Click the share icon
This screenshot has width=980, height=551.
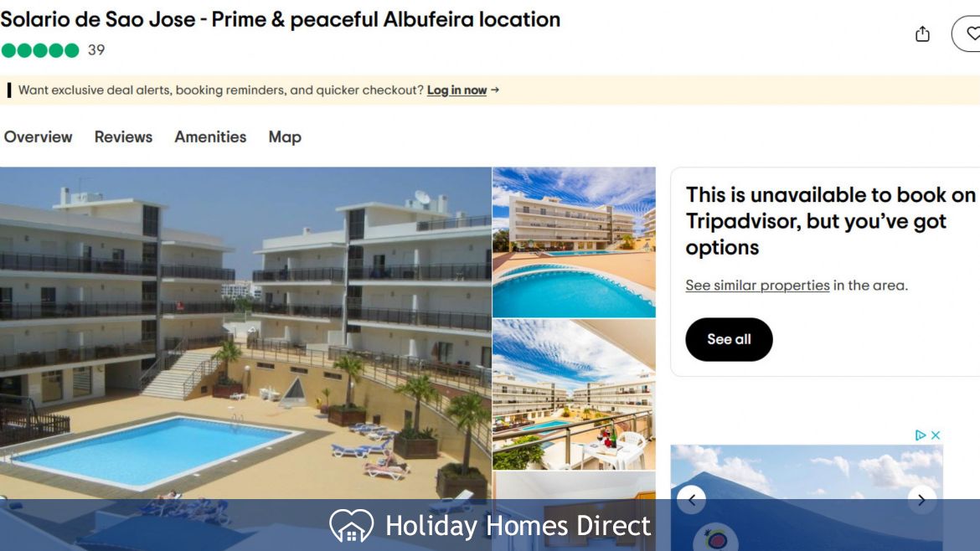click(x=922, y=33)
